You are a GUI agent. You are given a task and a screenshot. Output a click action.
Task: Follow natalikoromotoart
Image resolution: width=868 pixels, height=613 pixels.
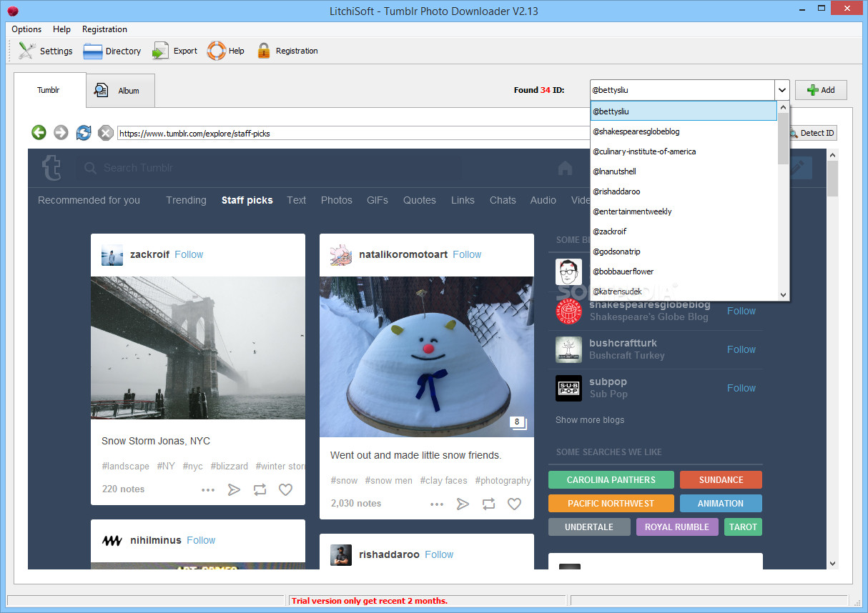467,254
